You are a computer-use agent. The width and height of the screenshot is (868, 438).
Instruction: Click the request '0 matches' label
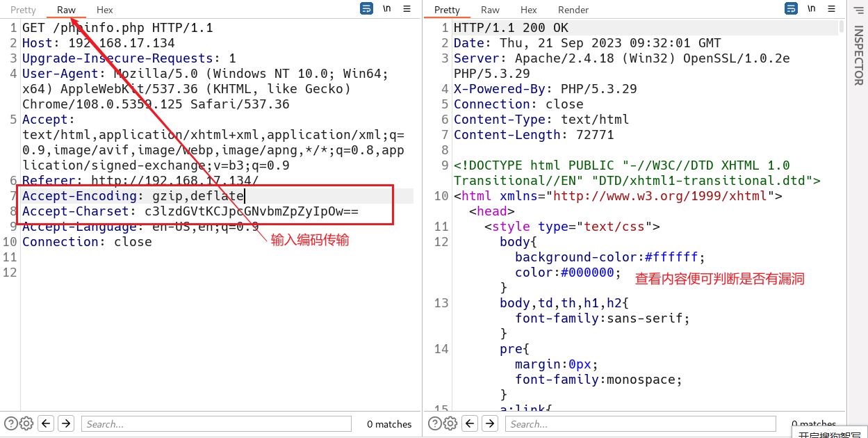click(x=389, y=424)
